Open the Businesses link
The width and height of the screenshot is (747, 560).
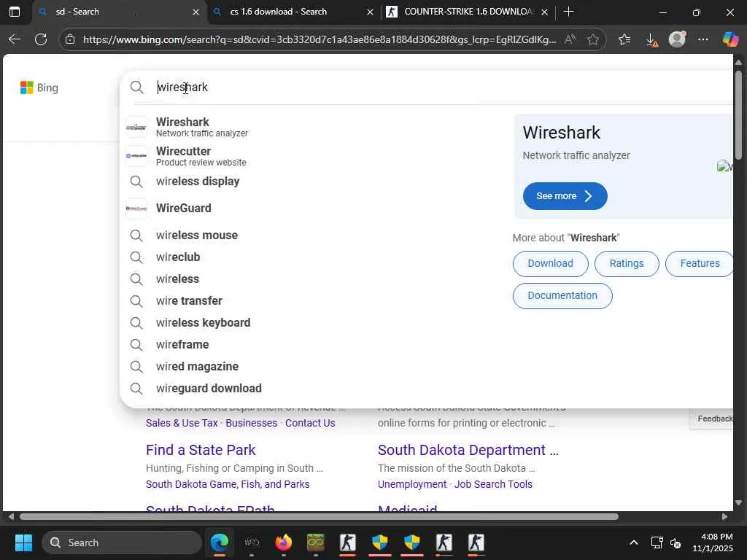click(252, 423)
